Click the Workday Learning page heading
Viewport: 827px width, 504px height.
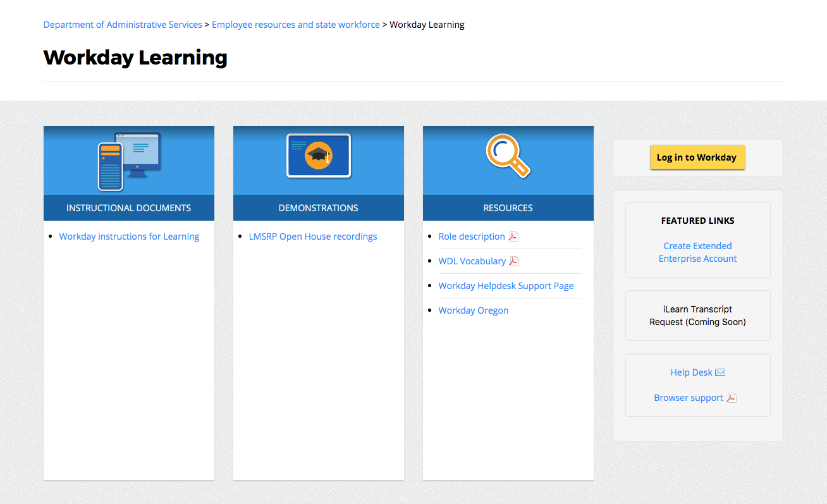click(135, 58)
